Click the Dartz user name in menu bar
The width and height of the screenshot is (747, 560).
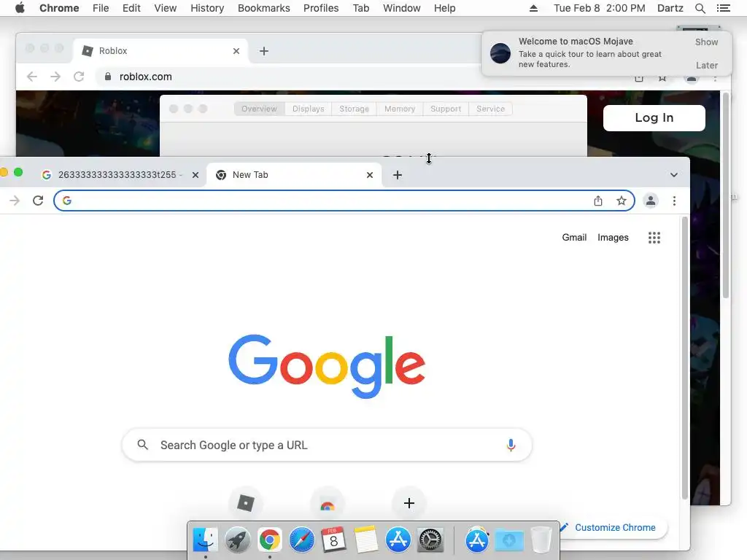pos(670,8)
